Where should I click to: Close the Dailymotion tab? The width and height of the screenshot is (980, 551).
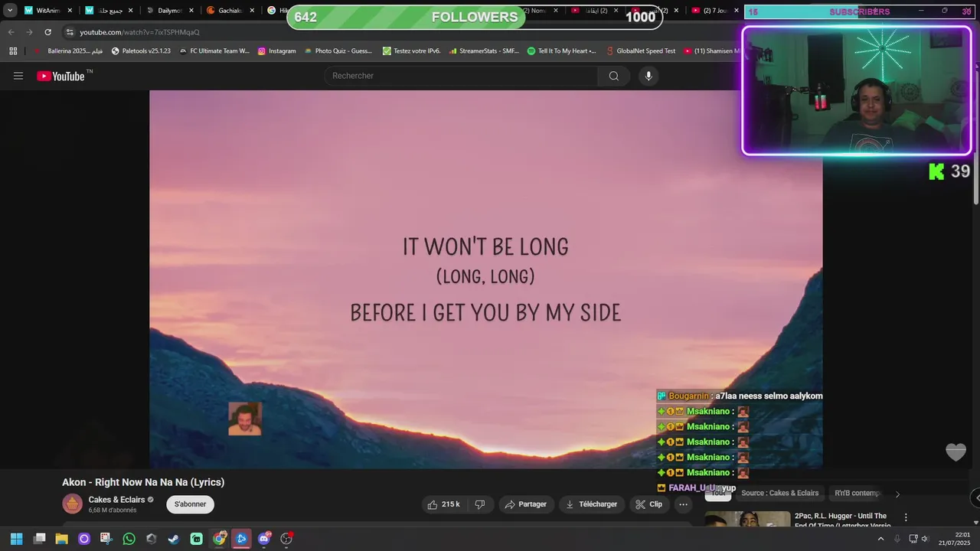coord(191,11)
